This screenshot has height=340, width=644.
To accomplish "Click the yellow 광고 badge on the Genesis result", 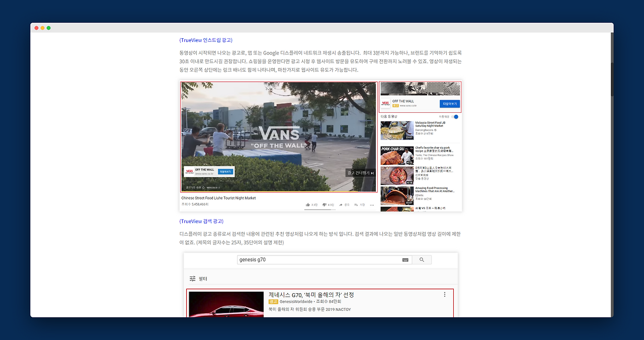I will [x=273, y=302].
